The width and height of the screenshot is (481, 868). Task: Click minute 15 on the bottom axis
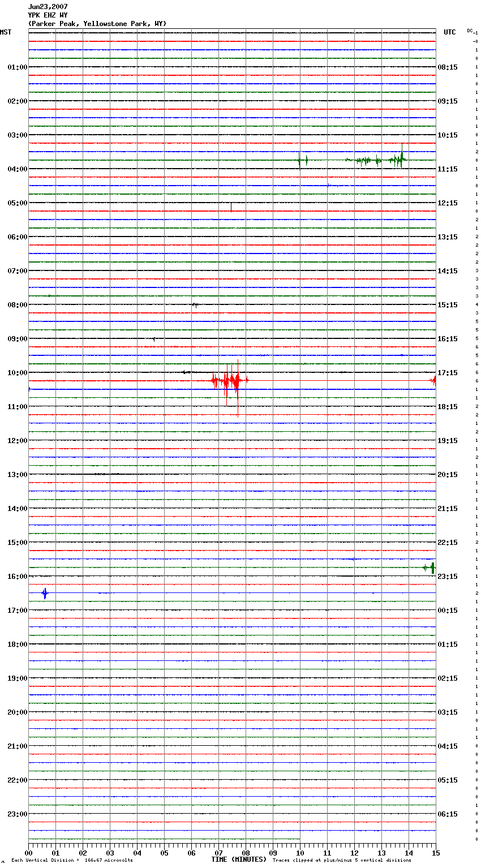click(x=436, y=853)
